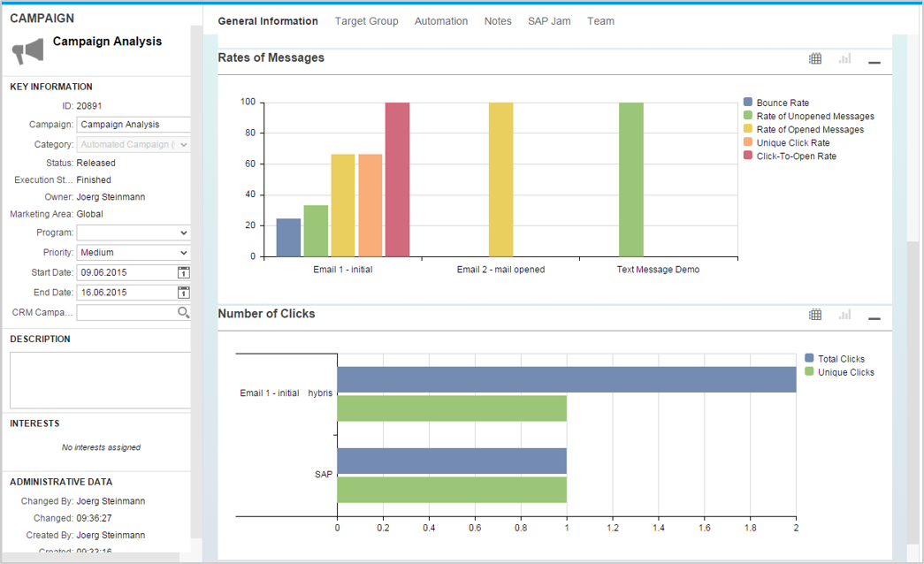Switch Number of Clicks to chart view

[x=844, y=314]
